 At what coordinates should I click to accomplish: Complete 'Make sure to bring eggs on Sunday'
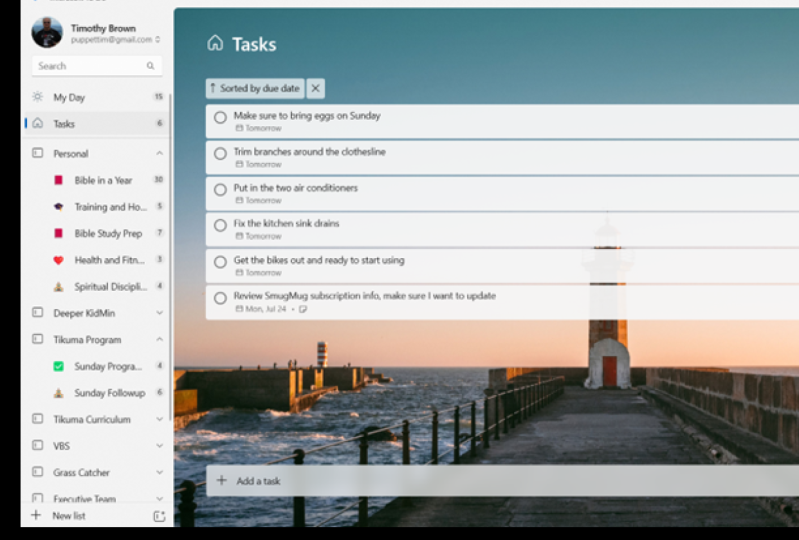220,118
